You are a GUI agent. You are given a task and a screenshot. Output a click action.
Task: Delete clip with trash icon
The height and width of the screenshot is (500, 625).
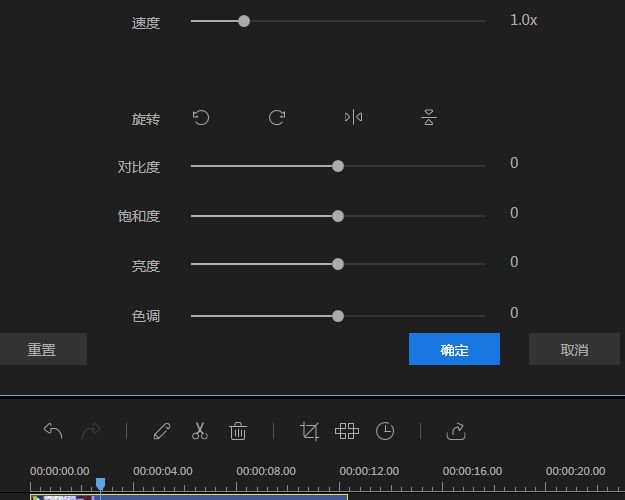point(238,431)
